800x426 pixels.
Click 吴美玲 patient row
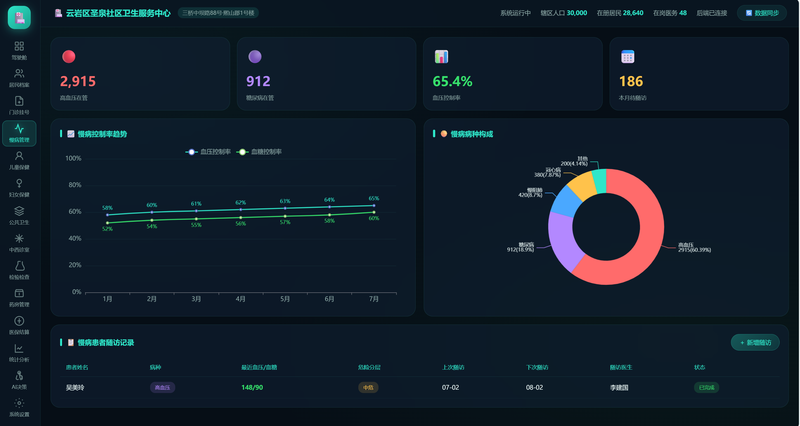(419, 388)
